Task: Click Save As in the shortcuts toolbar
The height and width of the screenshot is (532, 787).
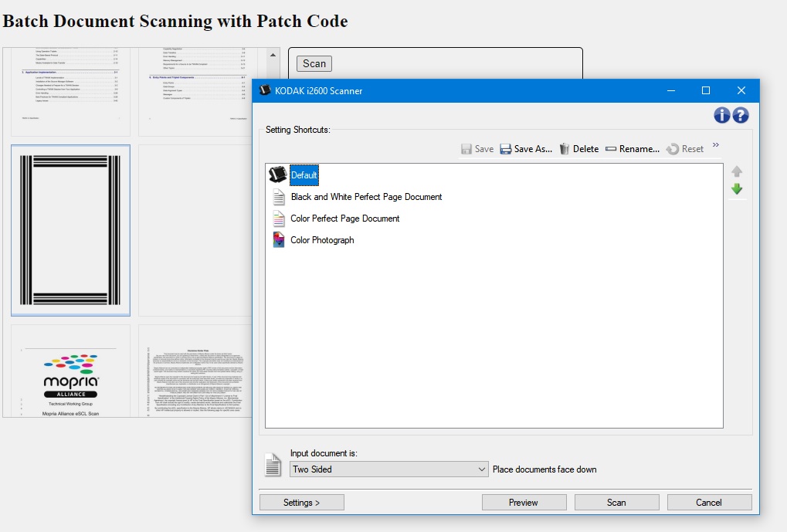Action: coord(526,149)
